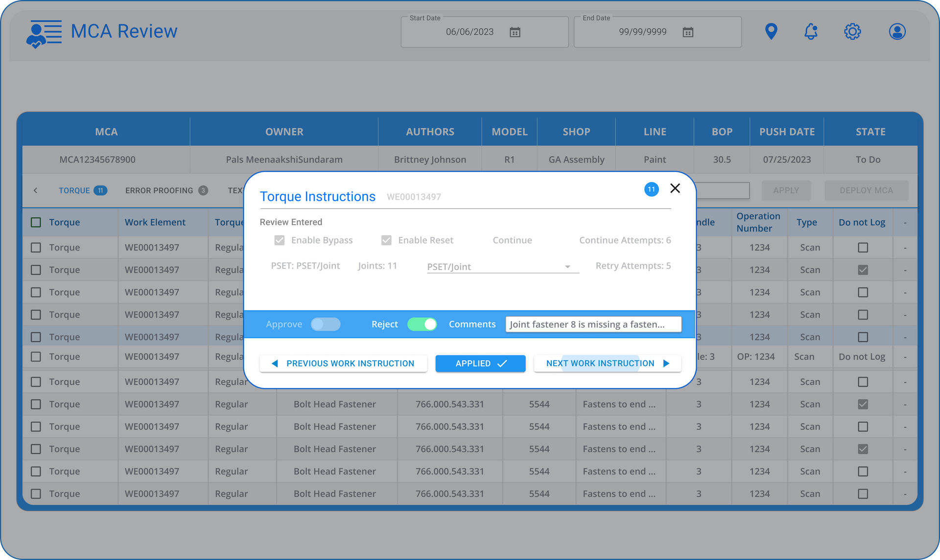Click the 30.5 BOP cell
This screenshot has height=560, width=940.
coord(722,160)
